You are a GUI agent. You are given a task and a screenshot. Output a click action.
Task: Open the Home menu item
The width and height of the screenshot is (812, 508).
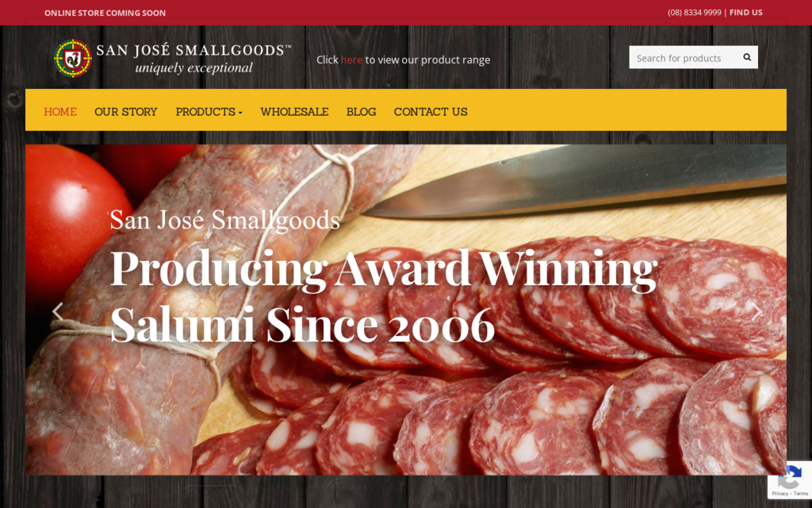(x=60, y=112)
